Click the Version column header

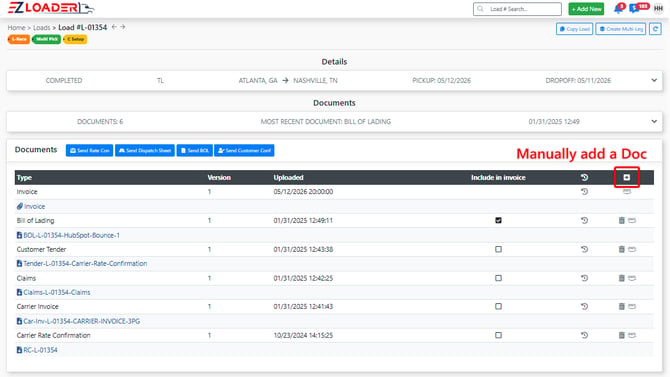coord(219,177)
